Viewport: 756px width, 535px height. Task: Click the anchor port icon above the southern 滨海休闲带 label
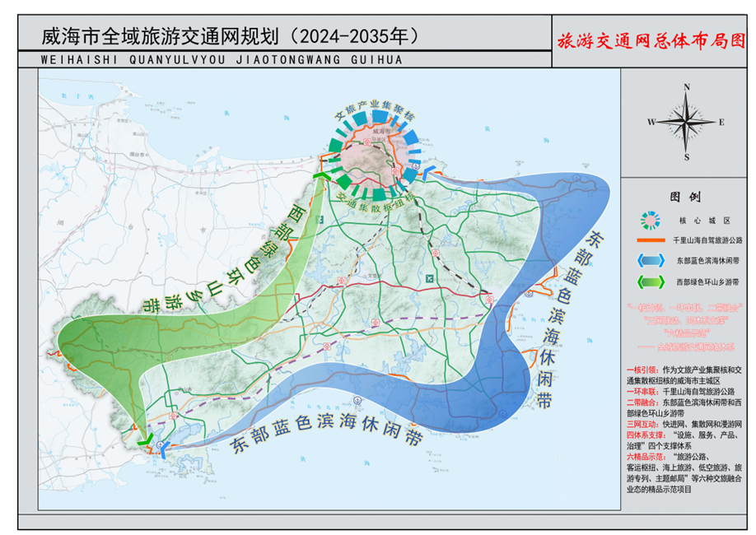point(357,400)
